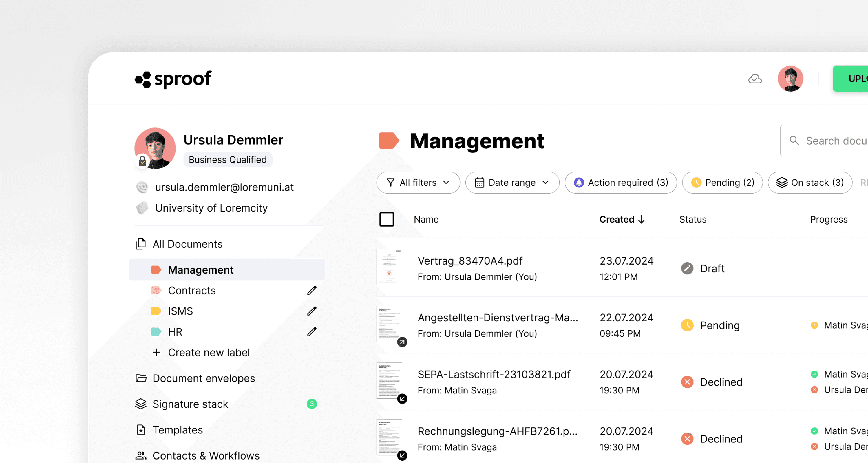This screenshot has height=463, width=868.
Task: Edit the HR label with pencil icon
Action: [312, 331]
